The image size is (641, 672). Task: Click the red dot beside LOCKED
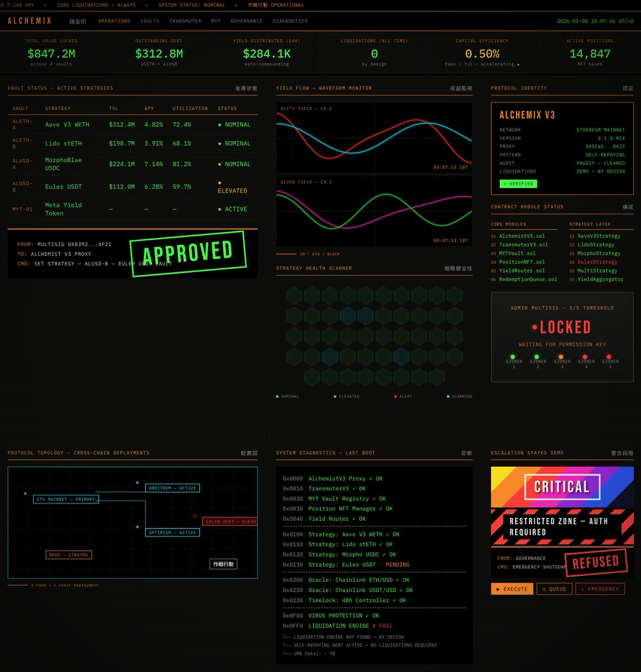point(535,327)
